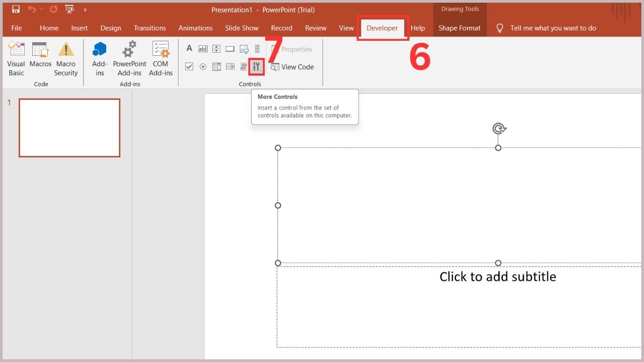The height and width of the screenshot is (362, 644).
Task: Select the Toggle Button control
Action: pos(244,67)
